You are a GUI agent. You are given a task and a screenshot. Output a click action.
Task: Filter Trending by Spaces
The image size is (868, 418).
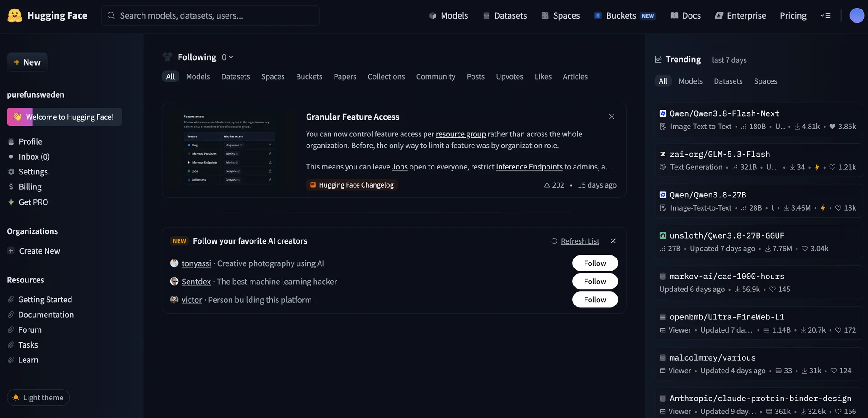tap(765, 81)
